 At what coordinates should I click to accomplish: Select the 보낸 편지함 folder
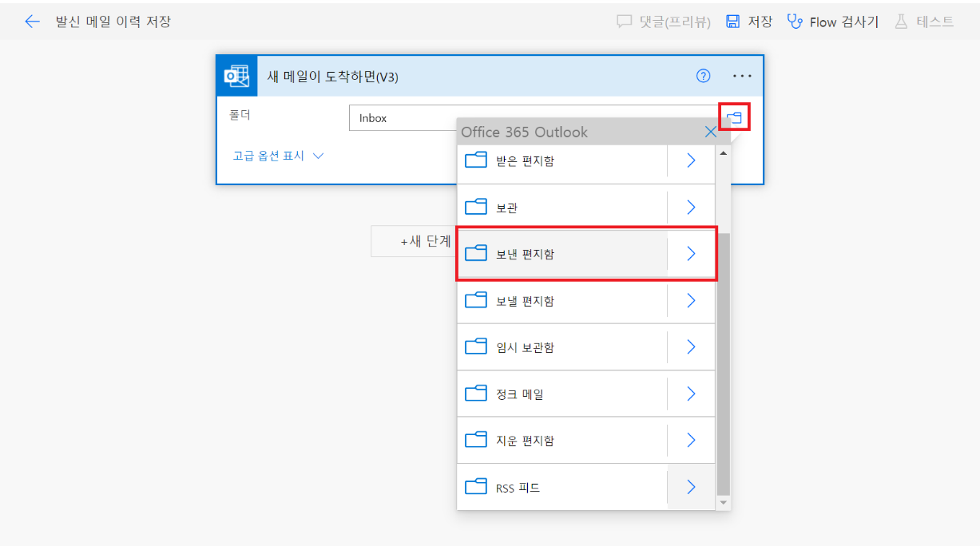[x=561, y=254]
